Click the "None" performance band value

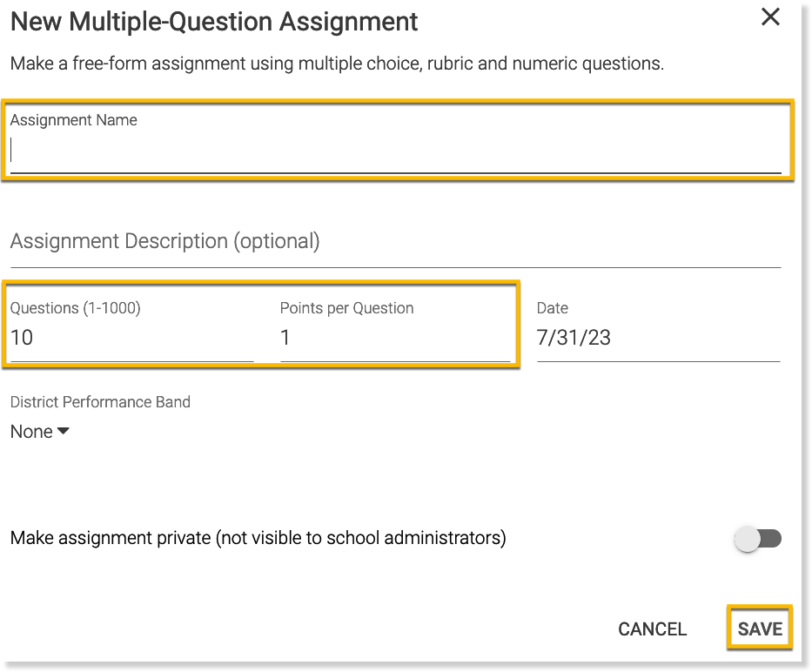[31, 432]
